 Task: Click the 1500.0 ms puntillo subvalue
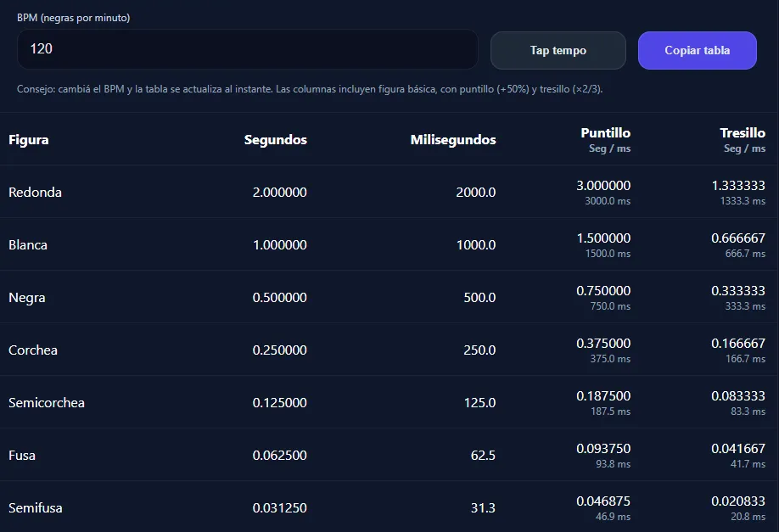point(608,254)
